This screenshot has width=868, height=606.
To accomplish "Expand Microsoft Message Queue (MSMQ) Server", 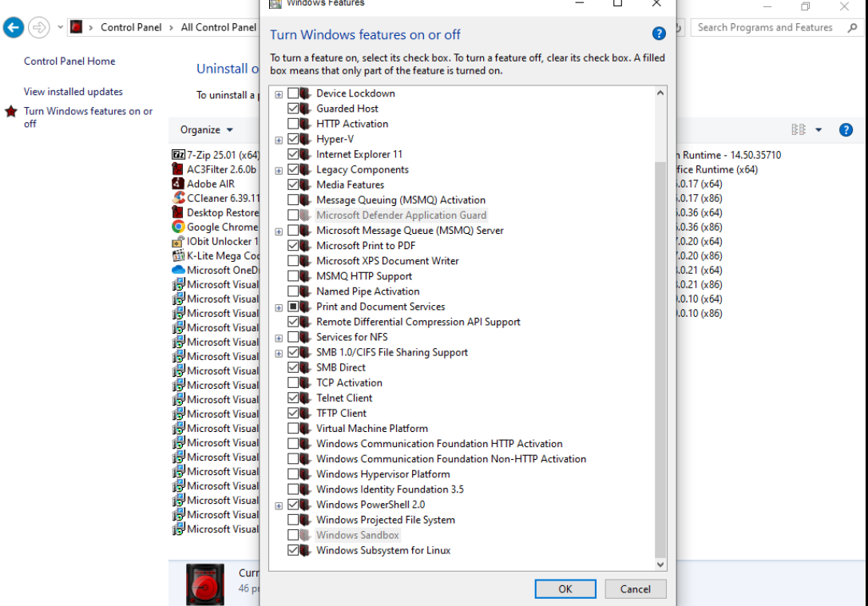I will (x=279, y=232).
